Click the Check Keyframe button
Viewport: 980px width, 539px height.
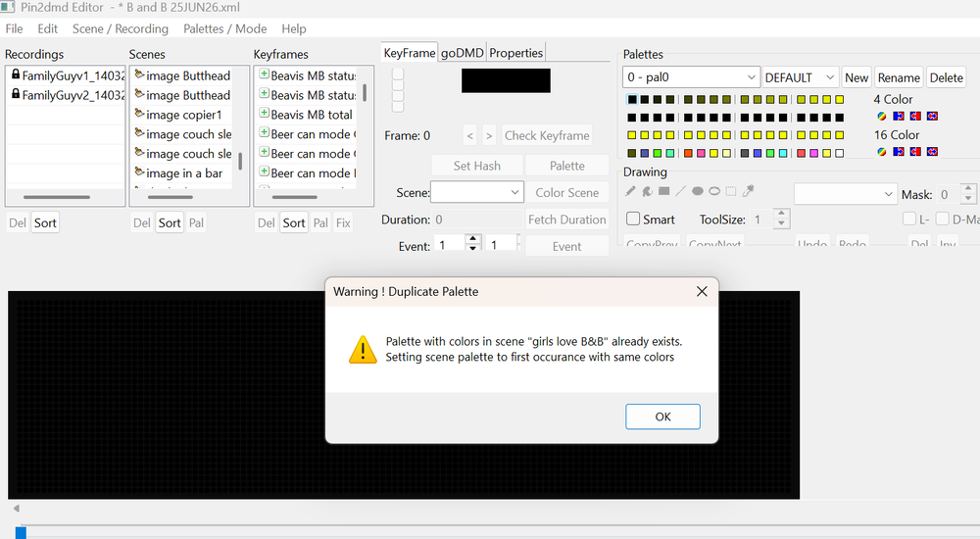[547, 135]
